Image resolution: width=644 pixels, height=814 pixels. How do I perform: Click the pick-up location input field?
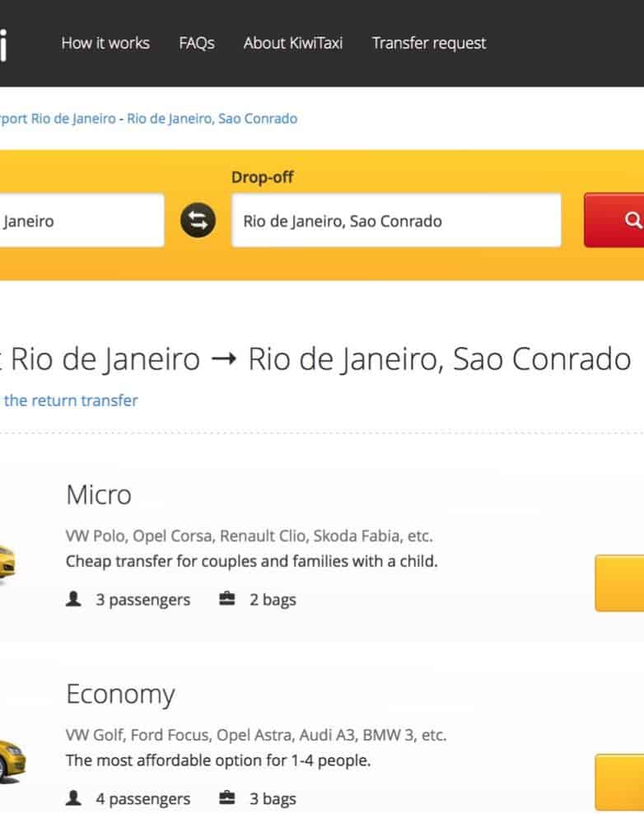pos(81,221)
